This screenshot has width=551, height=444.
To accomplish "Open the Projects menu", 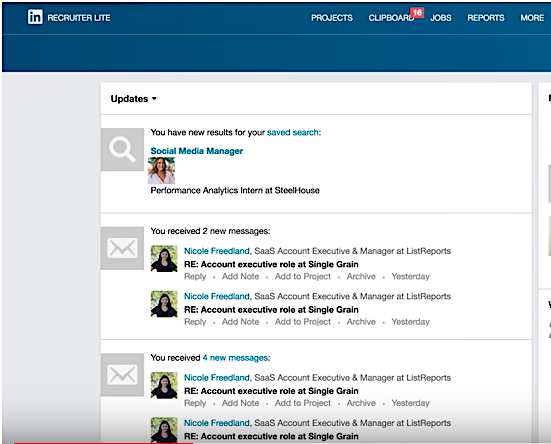I will click(x=332, y=18).
